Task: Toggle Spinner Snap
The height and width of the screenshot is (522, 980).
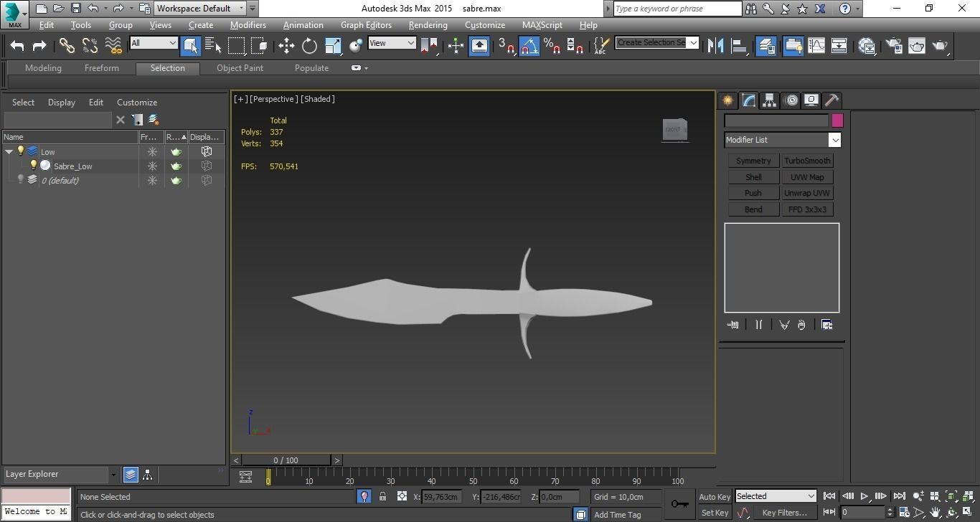Action: [575, 46]
